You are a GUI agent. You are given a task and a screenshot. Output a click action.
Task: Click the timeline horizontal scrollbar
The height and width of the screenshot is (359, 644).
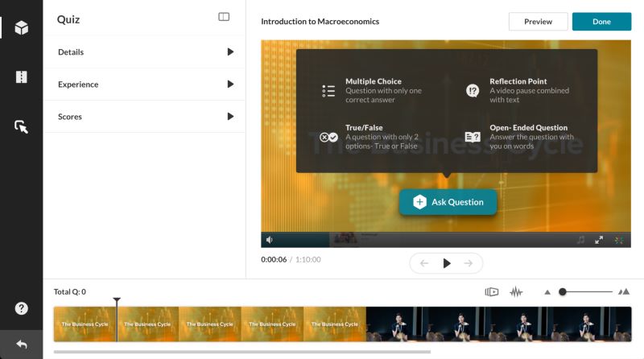pos(242,352)
